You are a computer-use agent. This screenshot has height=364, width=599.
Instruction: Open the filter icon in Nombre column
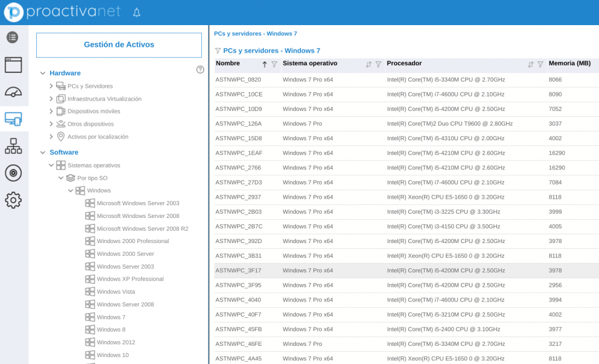[x=274, y=64]
